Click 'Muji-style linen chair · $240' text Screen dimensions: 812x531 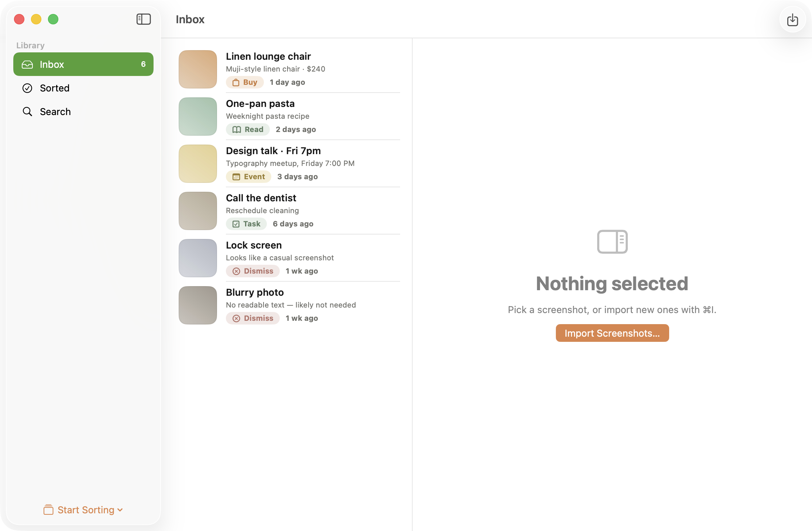[275, 69]
